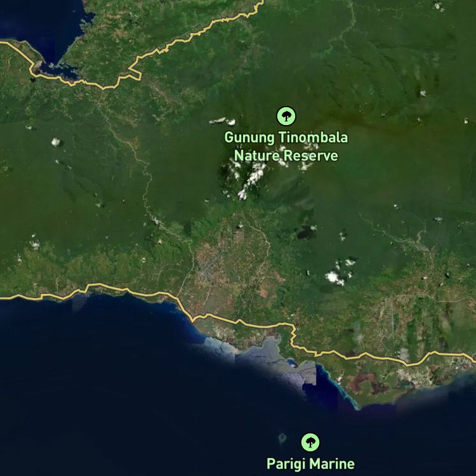Click the dark lake southeast of reserve label
Viewport: 476px width, 476px height.
pos(305,233)
